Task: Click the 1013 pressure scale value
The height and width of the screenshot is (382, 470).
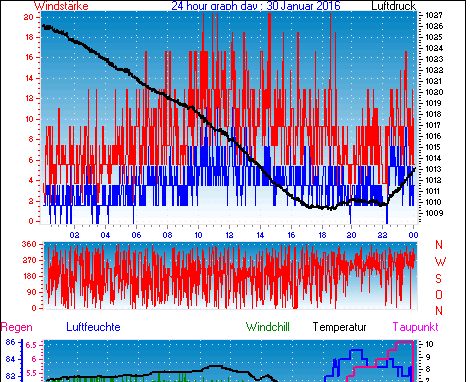Action: (x=434, y=169)
